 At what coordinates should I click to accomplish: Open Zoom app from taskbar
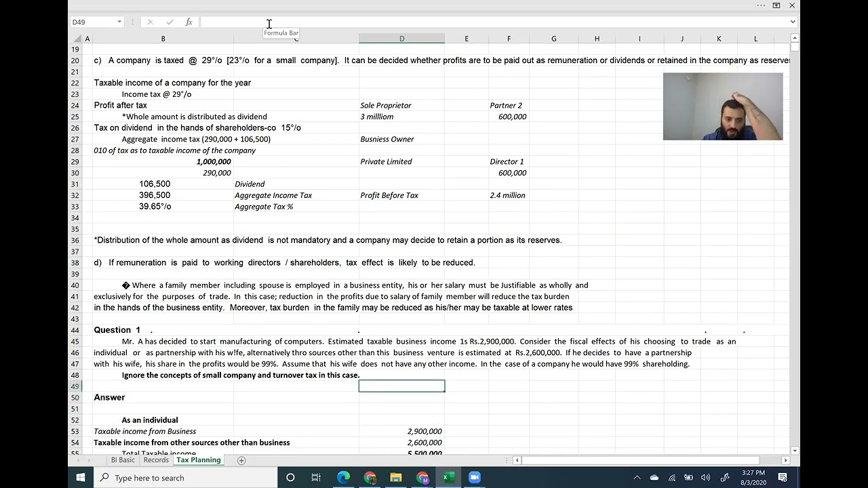click(x=475, y=477)
